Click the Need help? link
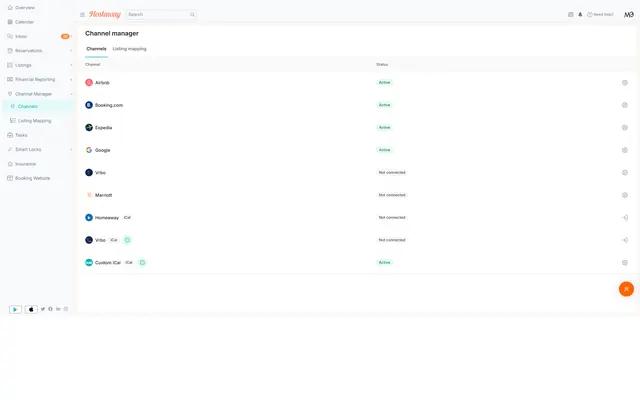640x400 pixels. tap(600, 14)
